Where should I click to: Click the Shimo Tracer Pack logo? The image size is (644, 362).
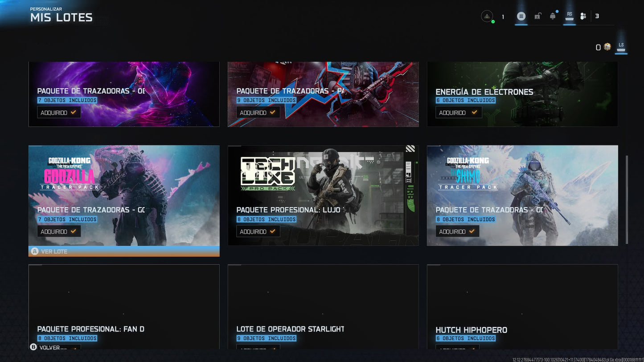468,173
